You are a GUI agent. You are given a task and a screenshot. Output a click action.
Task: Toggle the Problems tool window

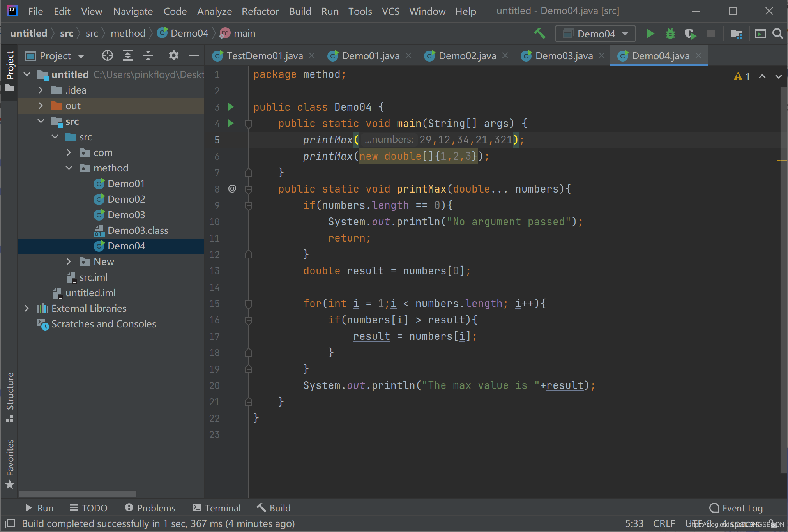(150, 508)
